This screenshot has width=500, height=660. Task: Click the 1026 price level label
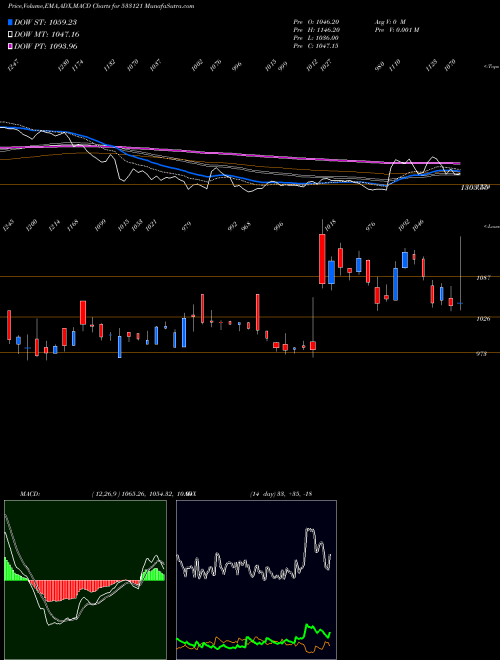tap(483, 319)
